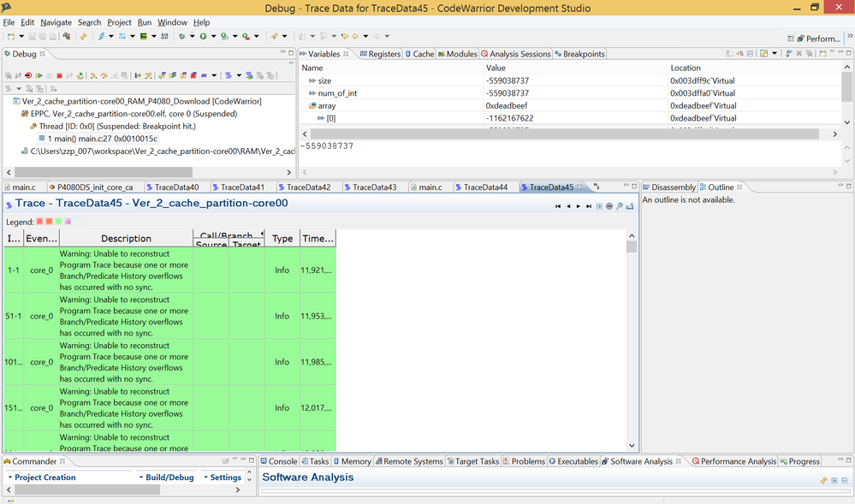The image size is (855, 504).
Task: Click the Open Perspective icon
Action: tap(791, 39)
